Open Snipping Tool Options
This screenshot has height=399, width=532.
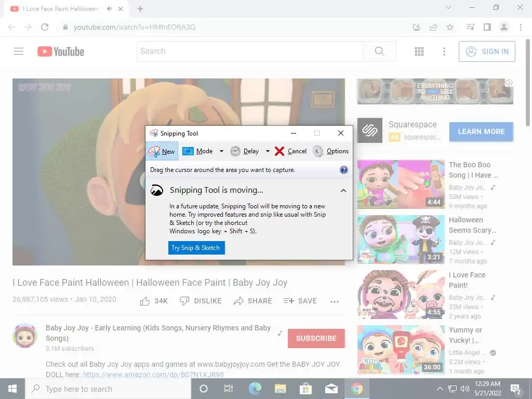coord(331,151)
